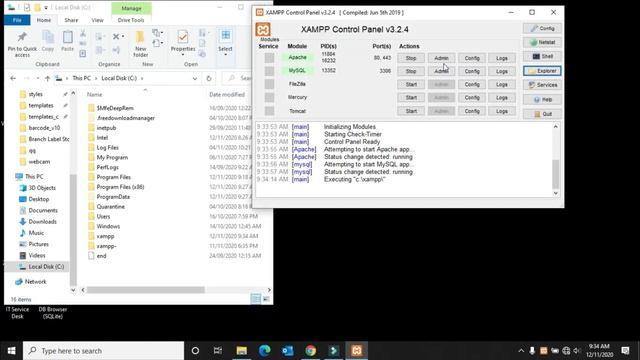Show hidden system tray icons
This screenshot has height=360, width=640.
521,351
